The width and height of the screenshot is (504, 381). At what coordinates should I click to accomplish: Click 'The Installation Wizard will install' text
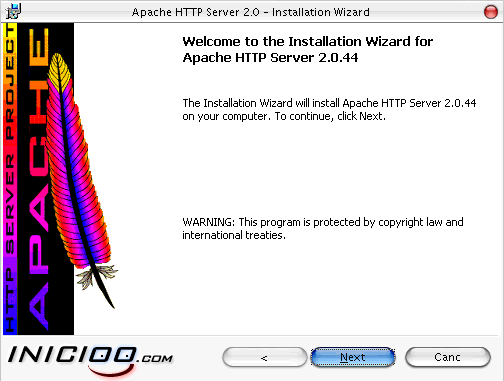click(x=329, y=110)
